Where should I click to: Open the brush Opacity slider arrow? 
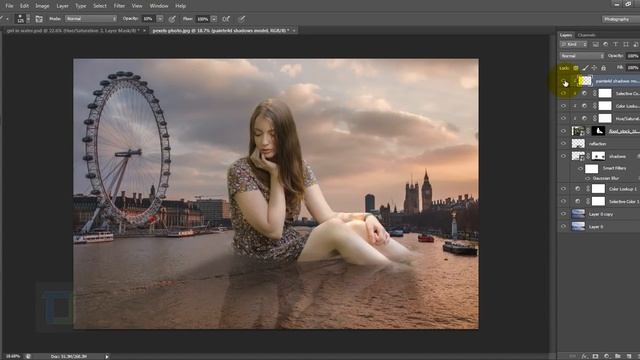point(160,19)
